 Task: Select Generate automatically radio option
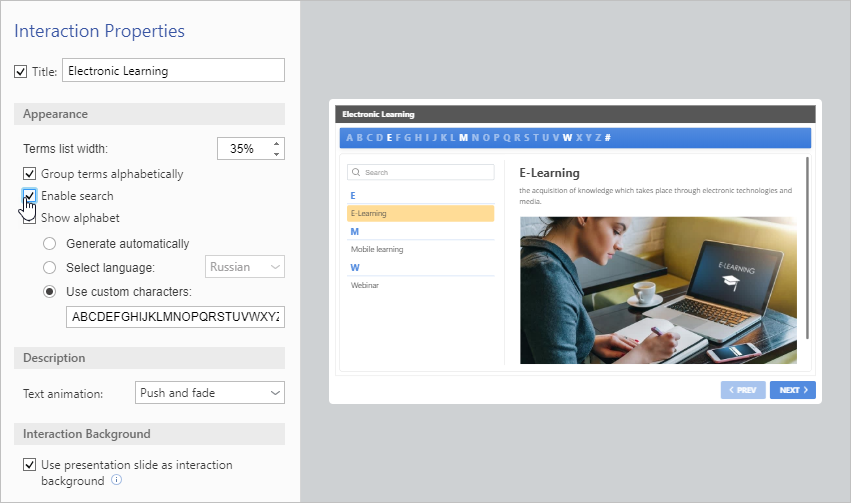pos(49,244)
